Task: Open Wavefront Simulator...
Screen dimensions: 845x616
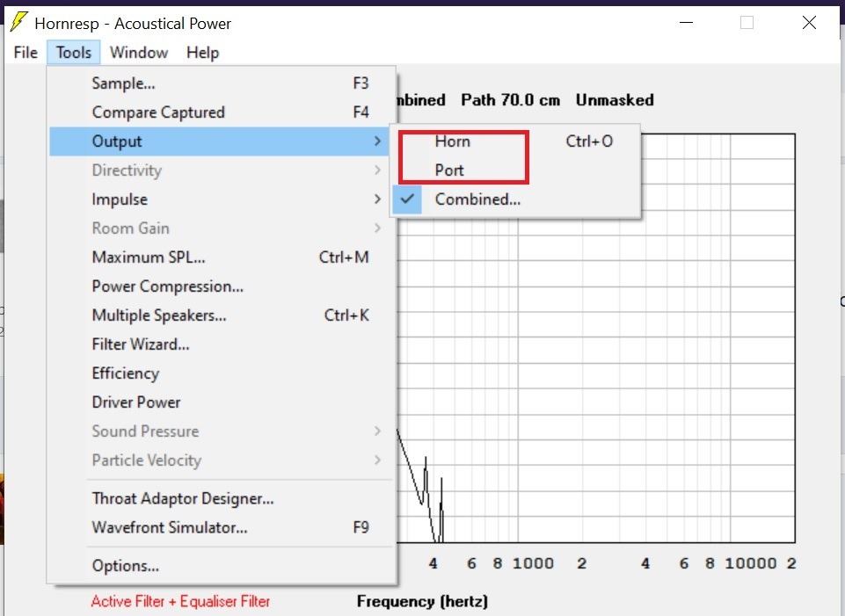Action: point(222,528)
